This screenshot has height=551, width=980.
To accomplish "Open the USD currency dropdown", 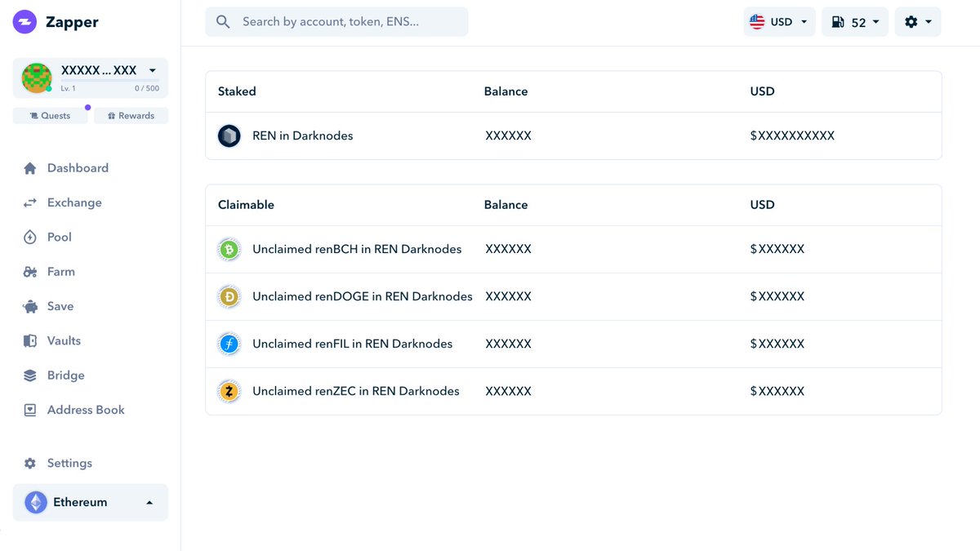I will tap(779, 22).
